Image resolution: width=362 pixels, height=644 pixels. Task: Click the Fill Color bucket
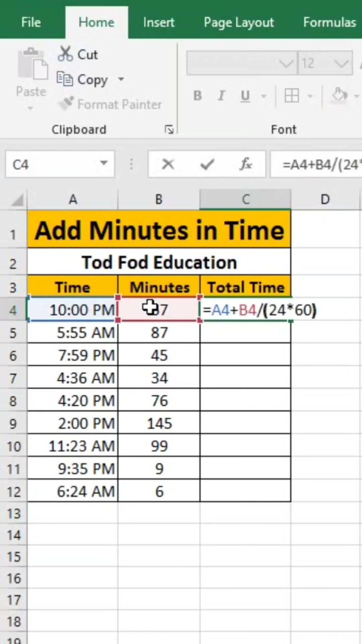coord(340,95)
